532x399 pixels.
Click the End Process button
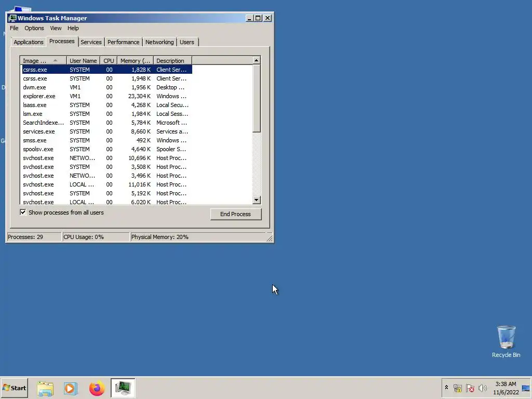[235, 214]
